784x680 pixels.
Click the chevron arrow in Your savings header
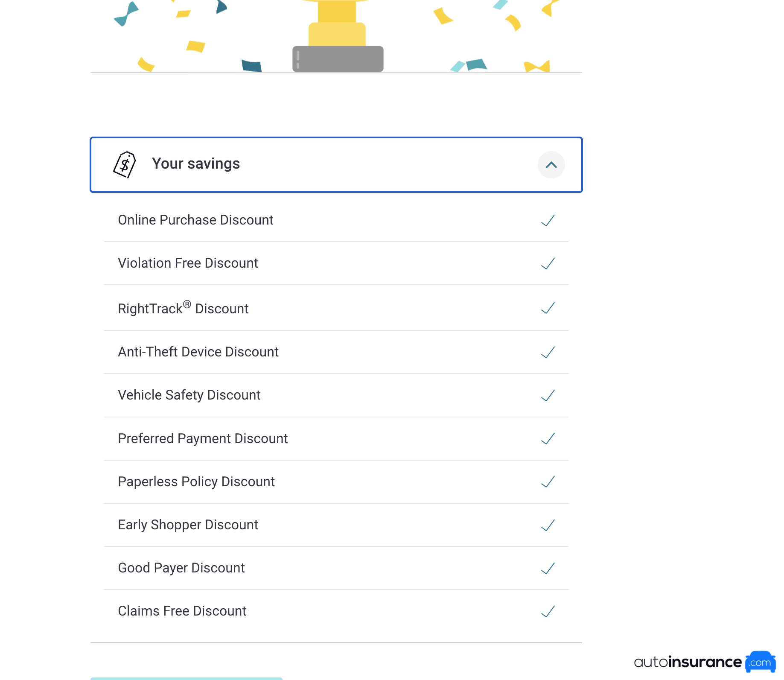click(551, 165)
